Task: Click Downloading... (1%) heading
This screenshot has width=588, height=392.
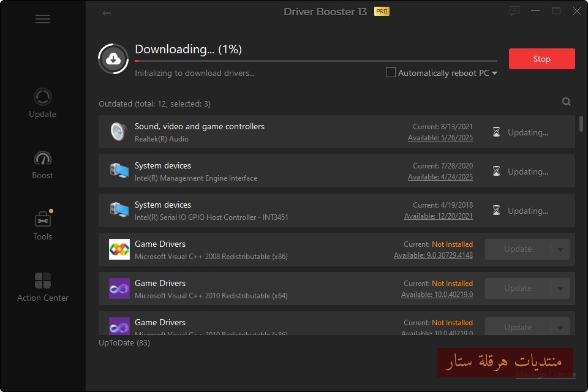Action: click(188, 49)
